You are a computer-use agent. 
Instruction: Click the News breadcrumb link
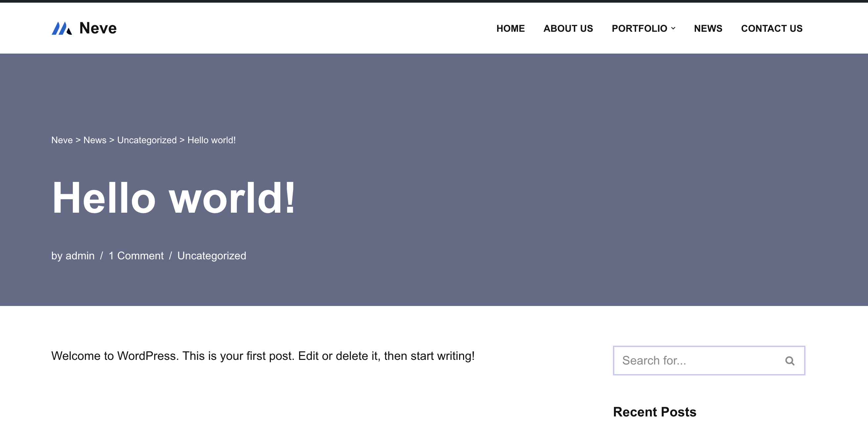pos(95,140)
